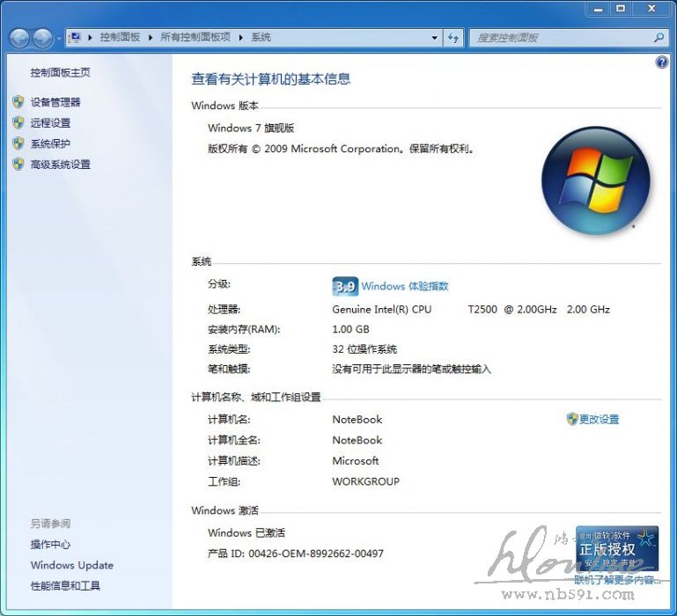Image resolution: width=677 pixels, height=616 pixels.
Task: Click the computer icon at address bar start
Action: pyautogui.click(x=76, y=38)
